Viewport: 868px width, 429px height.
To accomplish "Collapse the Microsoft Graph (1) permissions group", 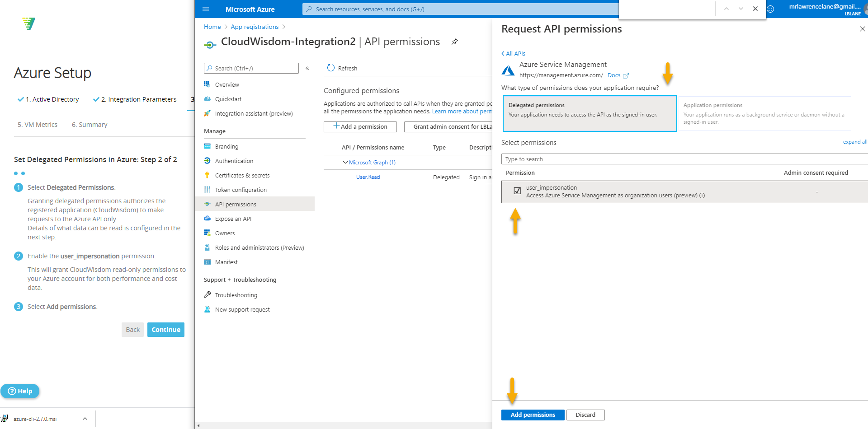I will click(x=345, y=162).
